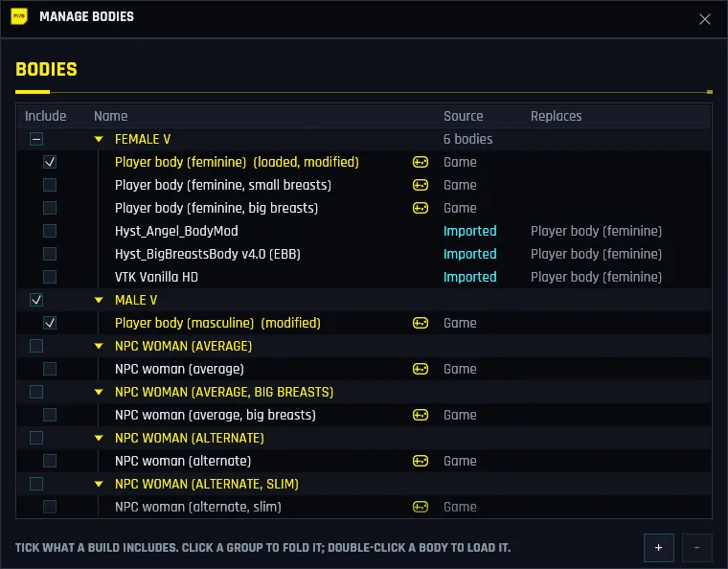Tick NPC woman (alternate) body checkbox
728x569 pixels.
click(50, 461)
